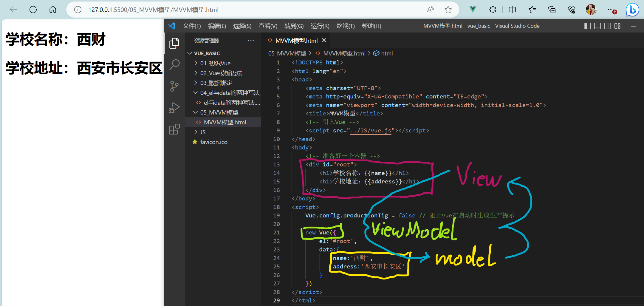Click 学校名称：西财 heading in page
Image resolution: width=644 pixels, height=306 pixels.
pyautogui.click(x=55, y=39)
